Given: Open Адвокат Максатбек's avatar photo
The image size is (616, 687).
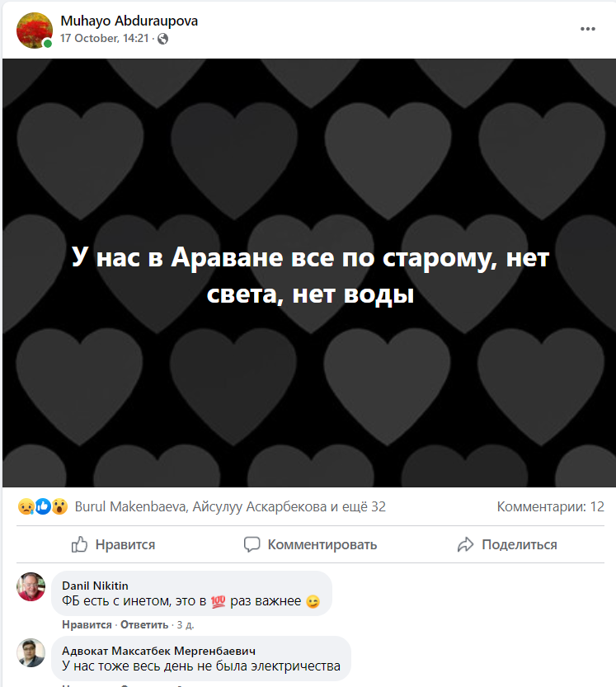Looking at the screenshot, I should [31, 652].
